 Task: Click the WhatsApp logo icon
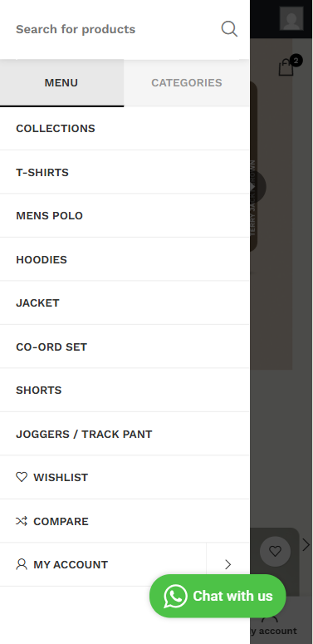(x=175, y=596)
